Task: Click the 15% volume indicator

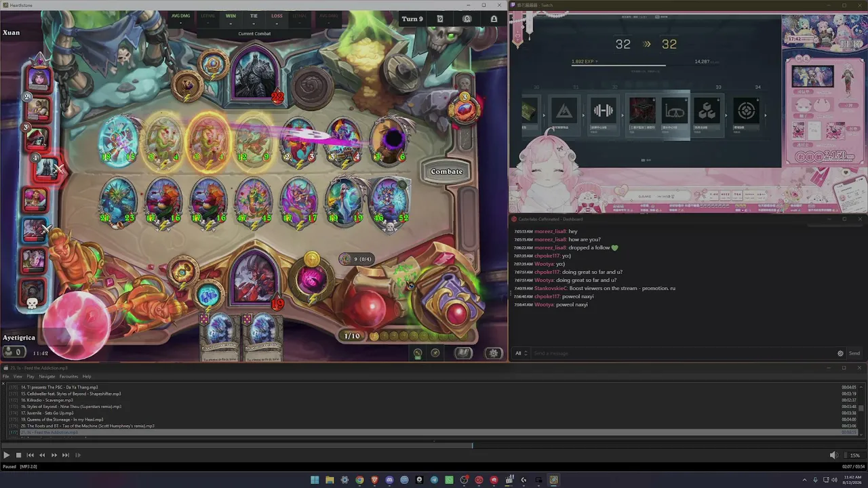Action: (x=855, y=455)
